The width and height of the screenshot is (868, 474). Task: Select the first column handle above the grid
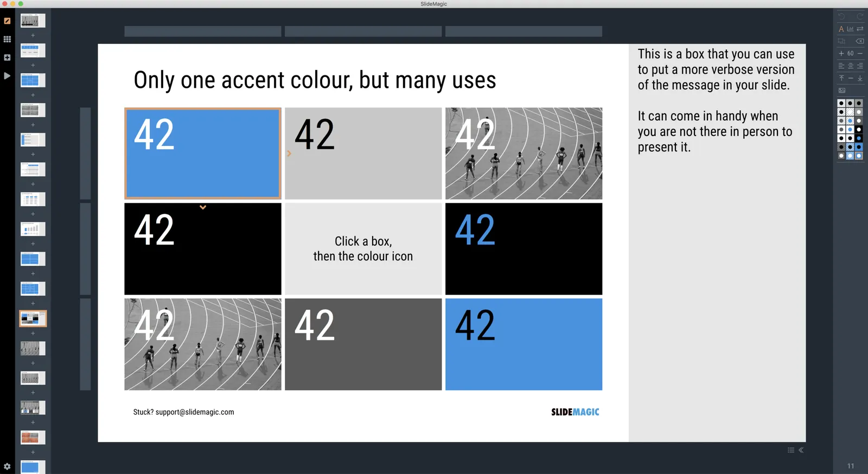pos(203,31)
